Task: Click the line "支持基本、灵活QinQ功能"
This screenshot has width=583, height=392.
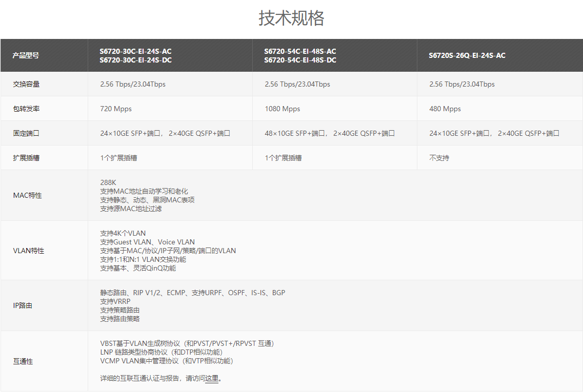Action: point(138,269)
